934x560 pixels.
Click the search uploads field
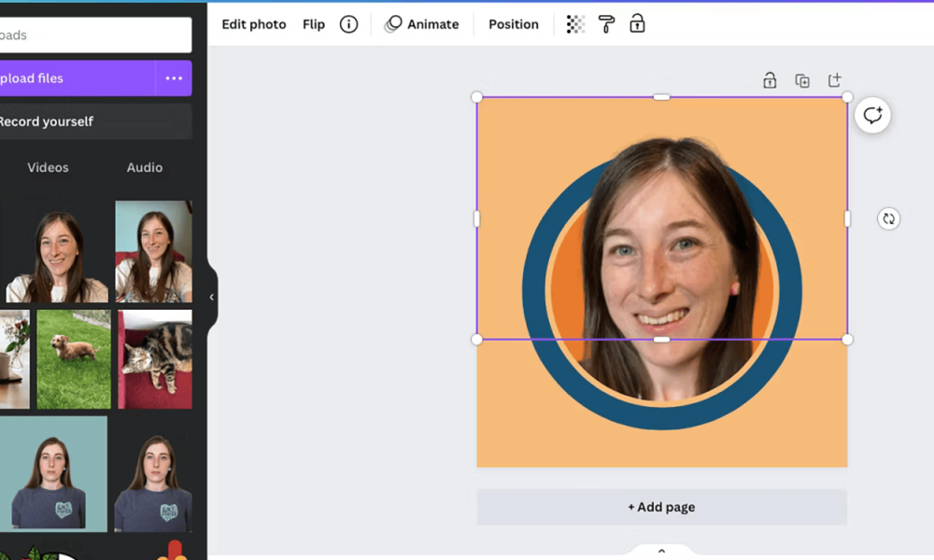click(x=95, y=35)
